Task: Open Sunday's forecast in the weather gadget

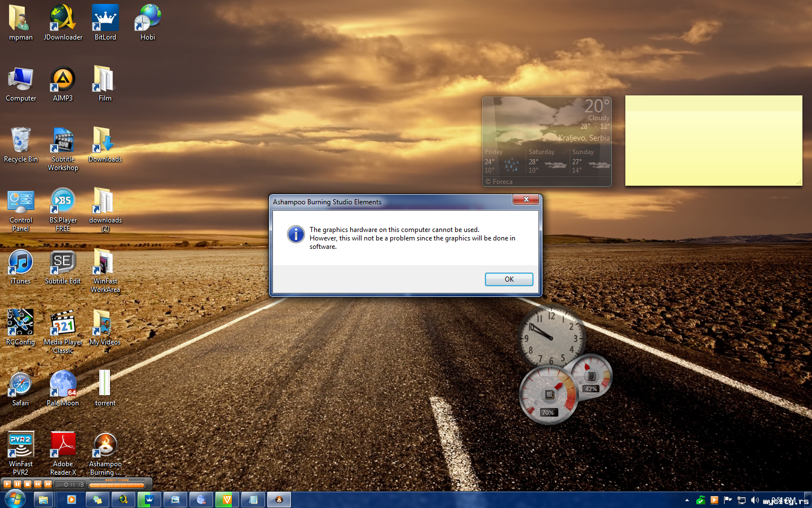Action: pyautogui.click(x=590, y=161)
